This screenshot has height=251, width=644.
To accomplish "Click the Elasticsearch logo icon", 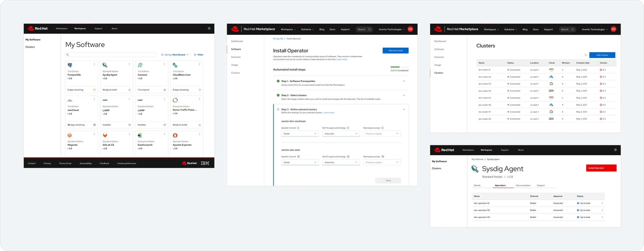I will pos(140,136).
